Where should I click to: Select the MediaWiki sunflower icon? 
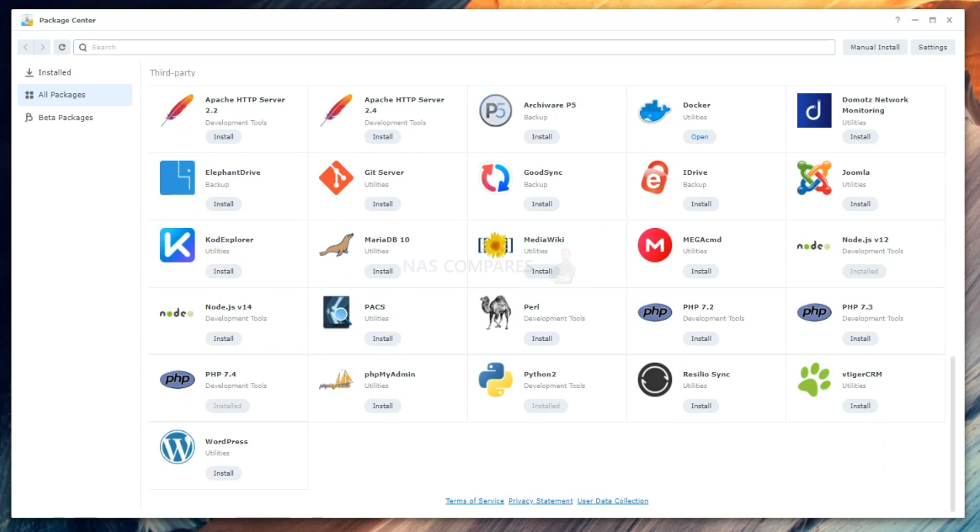[495, 246]
